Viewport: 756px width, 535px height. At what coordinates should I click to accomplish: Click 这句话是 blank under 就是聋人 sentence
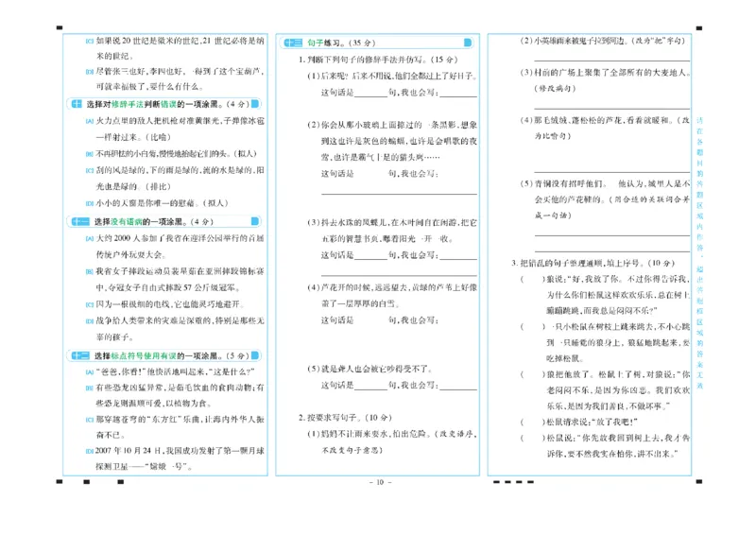pyautogui.click(x=371, y=386)
